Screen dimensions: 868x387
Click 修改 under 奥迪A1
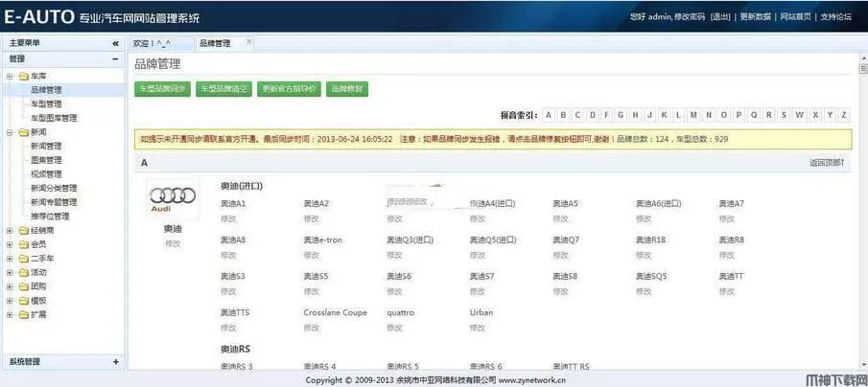(x=228, y=219)
